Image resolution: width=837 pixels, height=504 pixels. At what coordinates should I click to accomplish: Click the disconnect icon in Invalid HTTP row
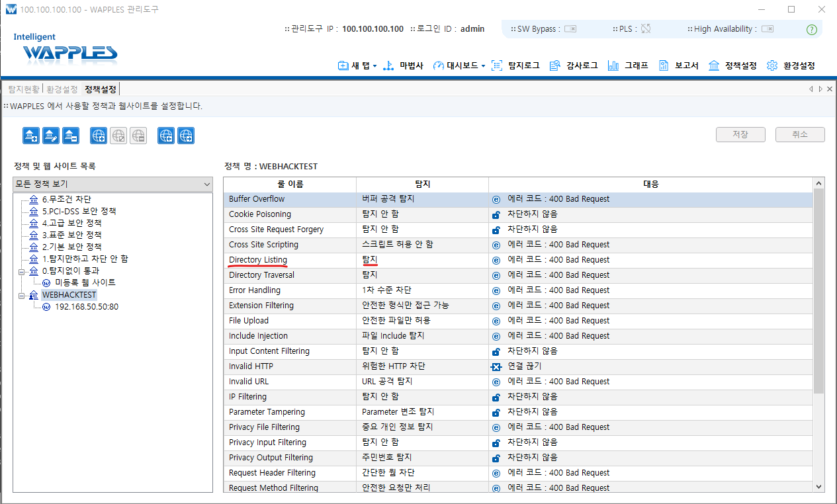click(x=496, y=366)
